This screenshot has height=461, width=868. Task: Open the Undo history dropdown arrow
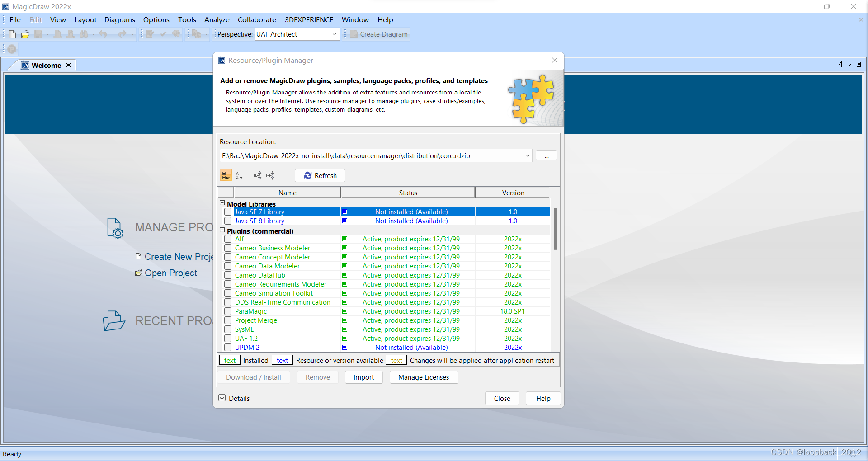click(113, 34)
